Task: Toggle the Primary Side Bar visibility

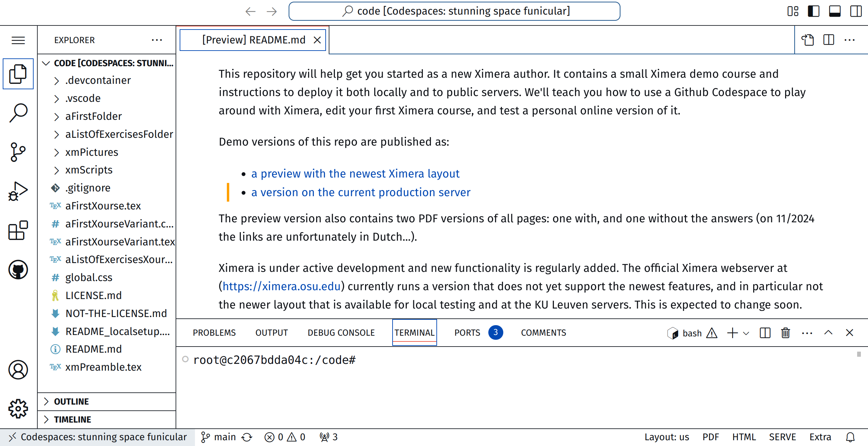Action: coord(814,11)
